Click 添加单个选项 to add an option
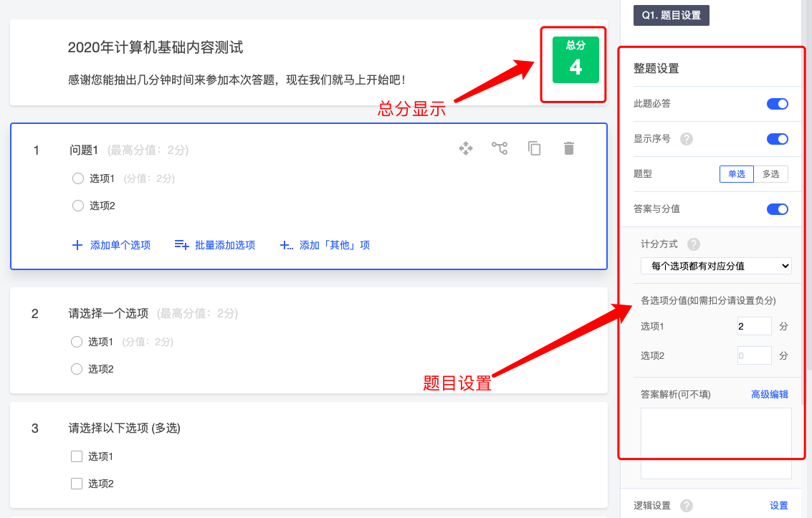Viewport: 812px width, 518px height. [x=112, y=245]
